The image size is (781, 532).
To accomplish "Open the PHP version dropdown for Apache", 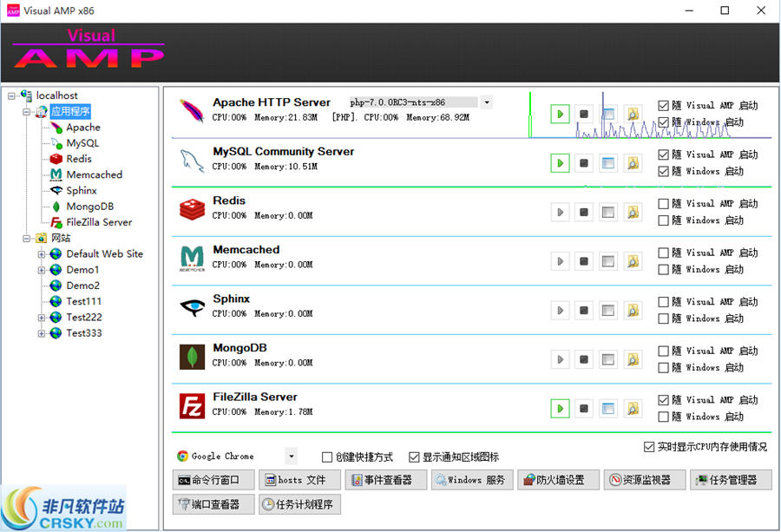I will click(x=488, y=102).
